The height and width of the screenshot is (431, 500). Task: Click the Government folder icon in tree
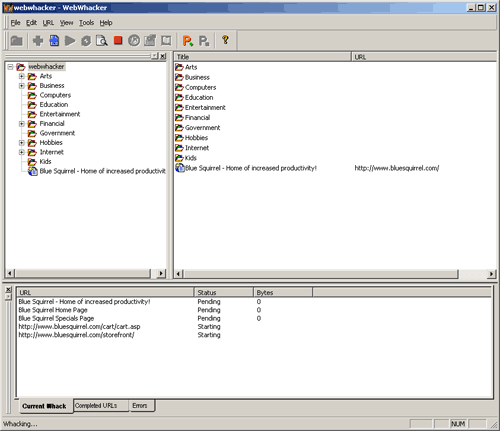(32, 133)
